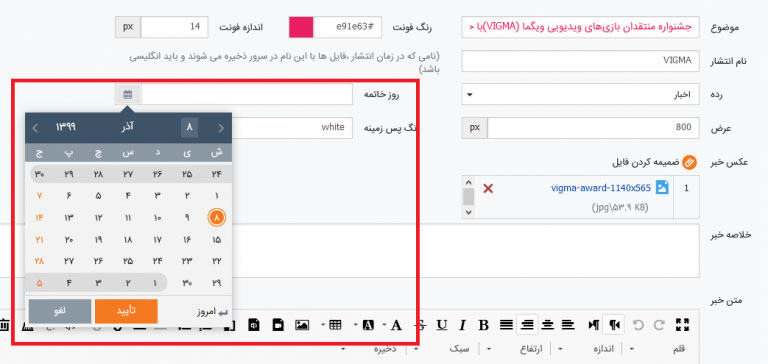The height and width of the screenshot is (364, 768).
Task: Remove vigma-award file with red X
Action: coord(488,188)
